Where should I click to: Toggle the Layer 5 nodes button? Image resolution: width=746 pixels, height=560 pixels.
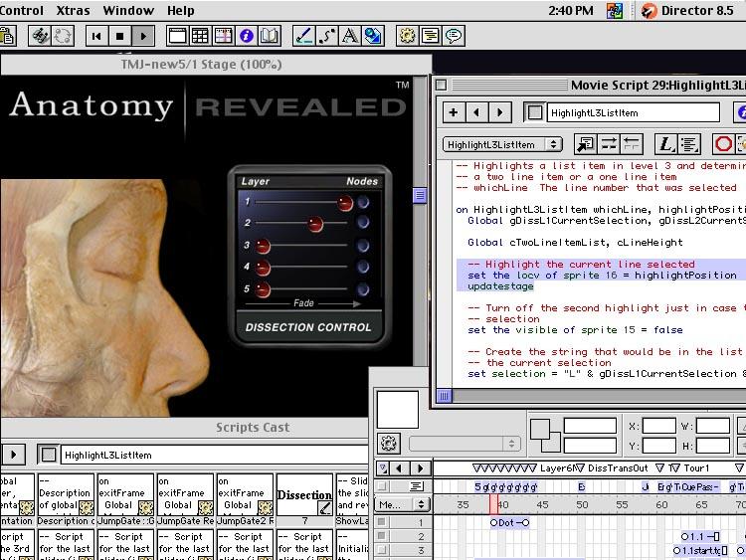363,289
